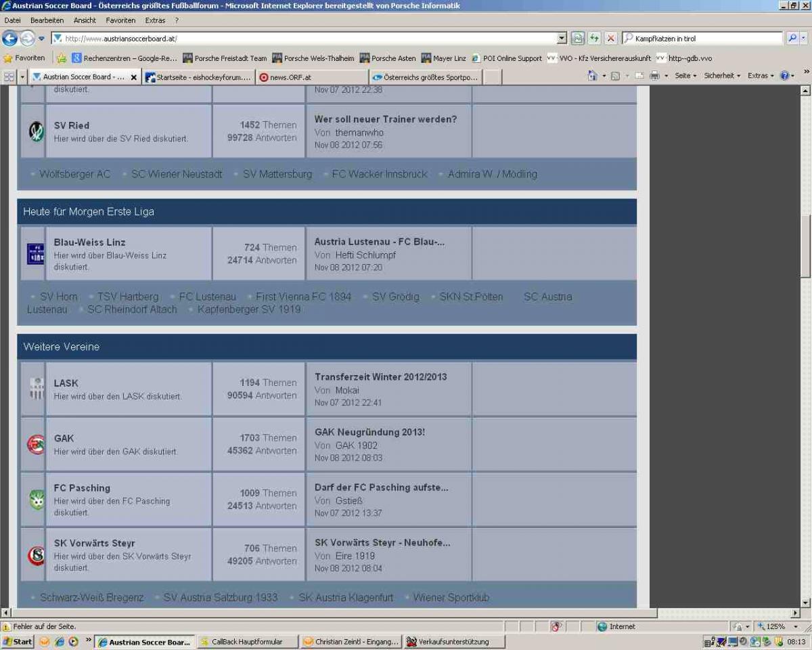812x650 pixels.
Task: Click the page error warning icon in the status bar
Action: pos(7,626)
